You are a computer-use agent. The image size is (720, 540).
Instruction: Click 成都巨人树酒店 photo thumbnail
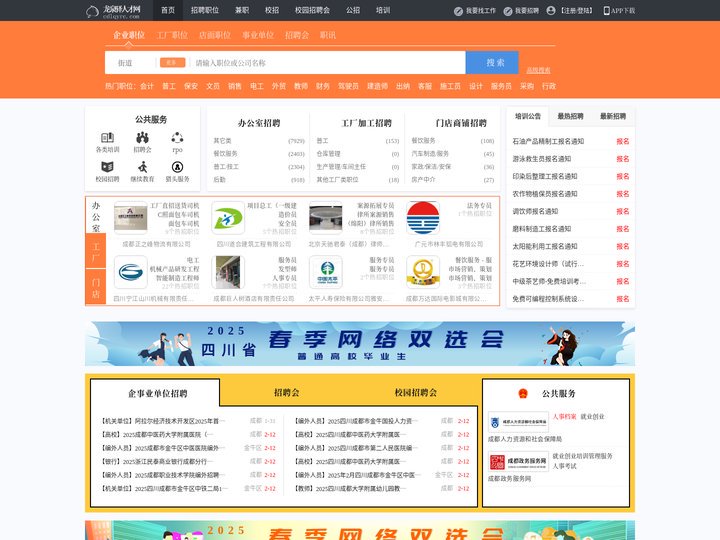click(228, 272)
